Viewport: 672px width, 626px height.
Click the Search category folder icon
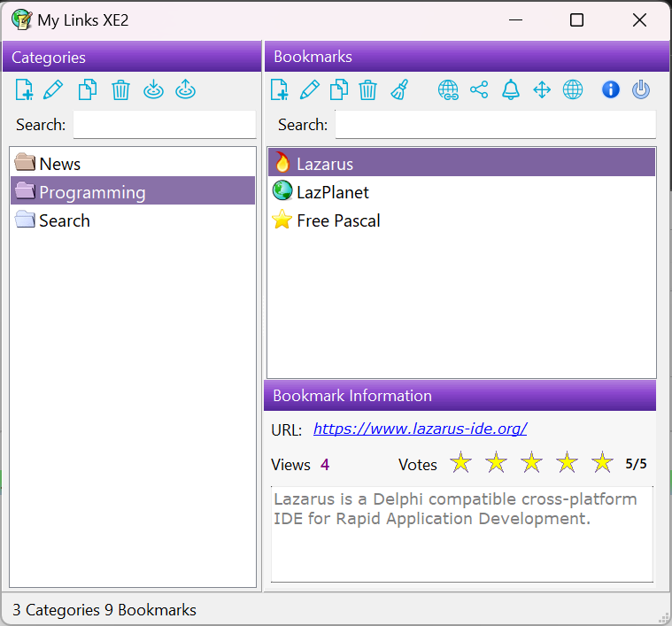pyautogui.click(x=25, y=219)
